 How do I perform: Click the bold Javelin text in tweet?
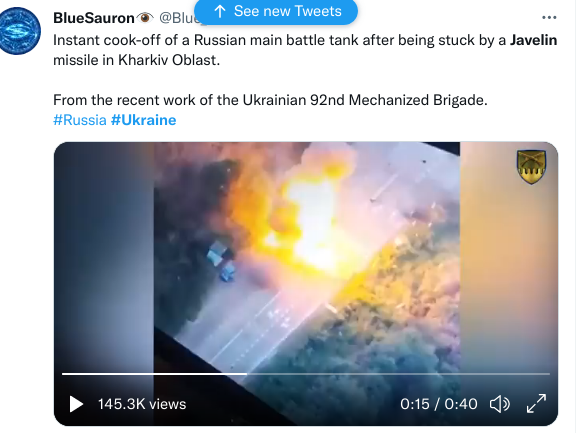click(x=534, y=40)
